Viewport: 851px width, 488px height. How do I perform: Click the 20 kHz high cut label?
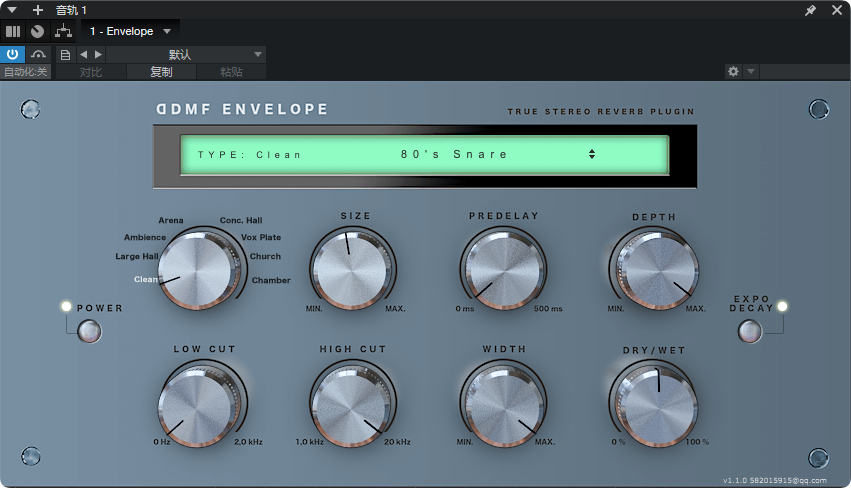coord(397,442)
